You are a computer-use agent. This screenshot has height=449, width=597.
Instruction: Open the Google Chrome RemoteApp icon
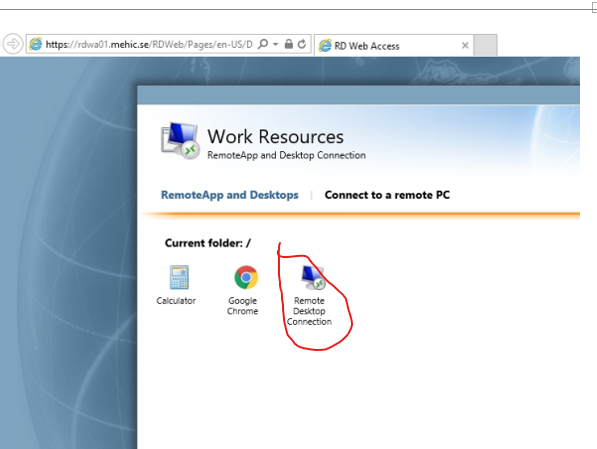[246, 277]
